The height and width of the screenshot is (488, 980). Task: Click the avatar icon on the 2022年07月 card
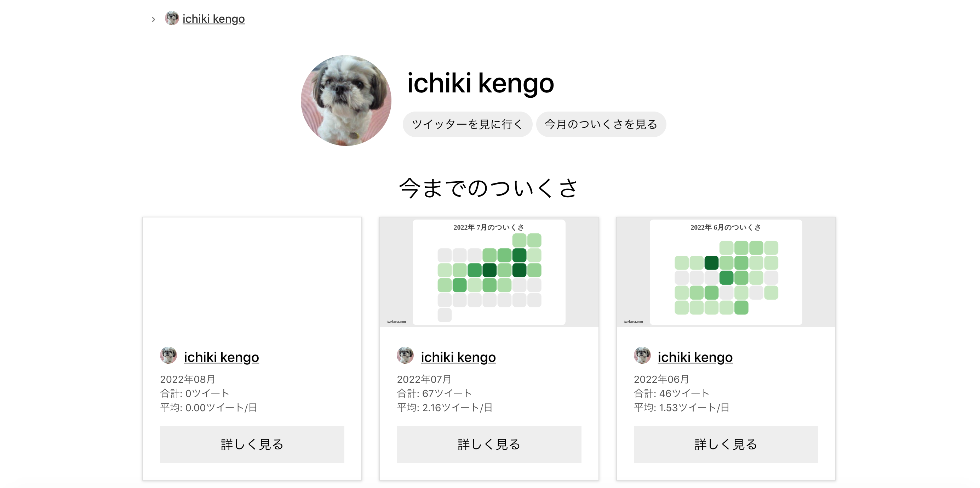(x=405, y=355)
